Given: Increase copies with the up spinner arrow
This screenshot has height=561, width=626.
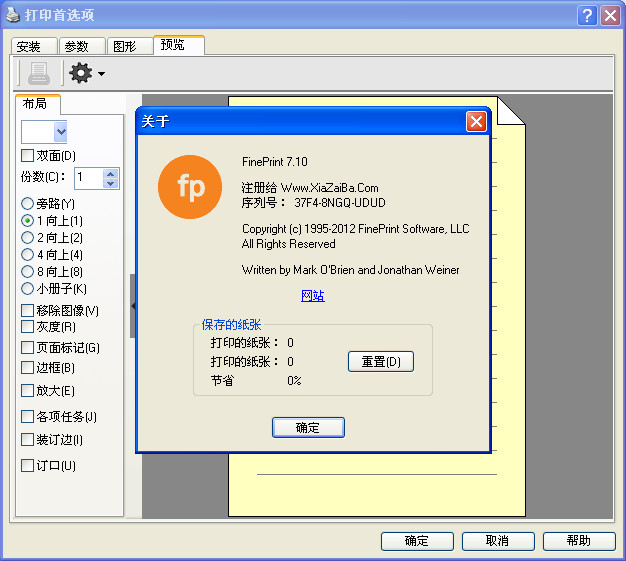Looking at the screenshot, I should pyautogui.click(x=111, y=174).
